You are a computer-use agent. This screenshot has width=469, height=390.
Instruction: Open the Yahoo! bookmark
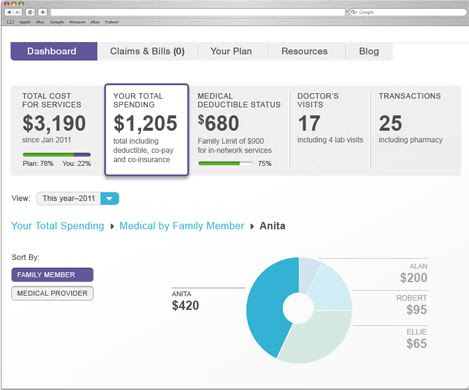click(x=112, y=22)
